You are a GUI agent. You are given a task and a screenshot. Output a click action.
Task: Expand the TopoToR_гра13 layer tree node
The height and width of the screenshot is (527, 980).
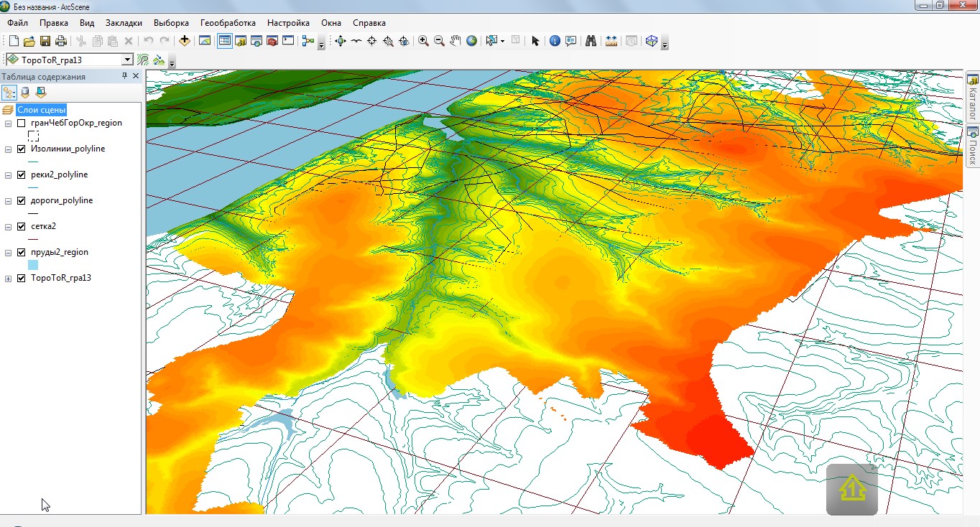click(x=9, y=279)
